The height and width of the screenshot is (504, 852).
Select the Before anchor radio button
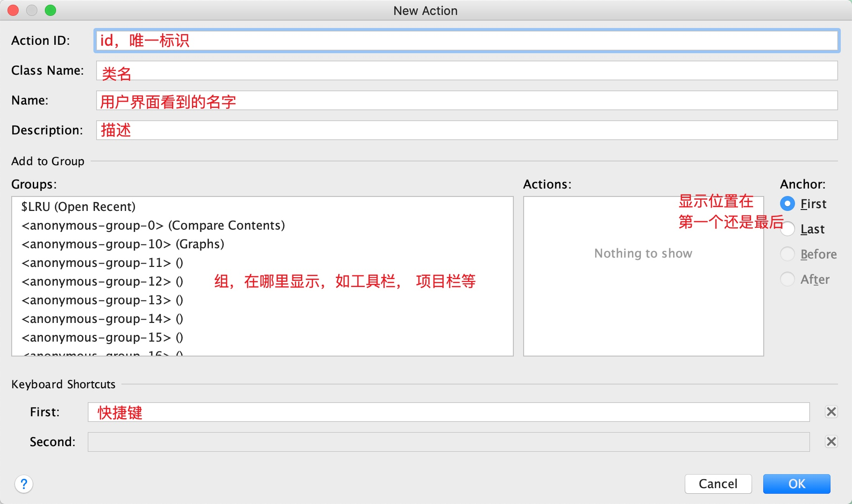[x=788, y=254]
